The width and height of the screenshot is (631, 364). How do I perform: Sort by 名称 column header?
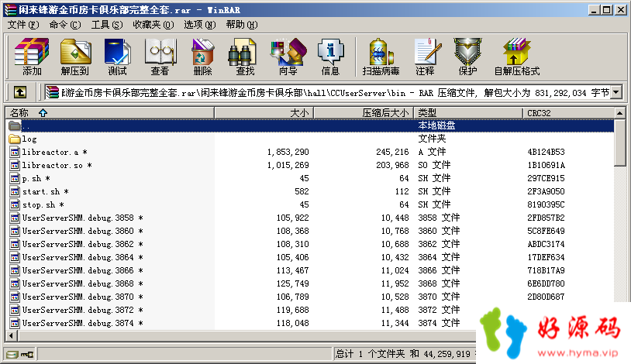109,113
